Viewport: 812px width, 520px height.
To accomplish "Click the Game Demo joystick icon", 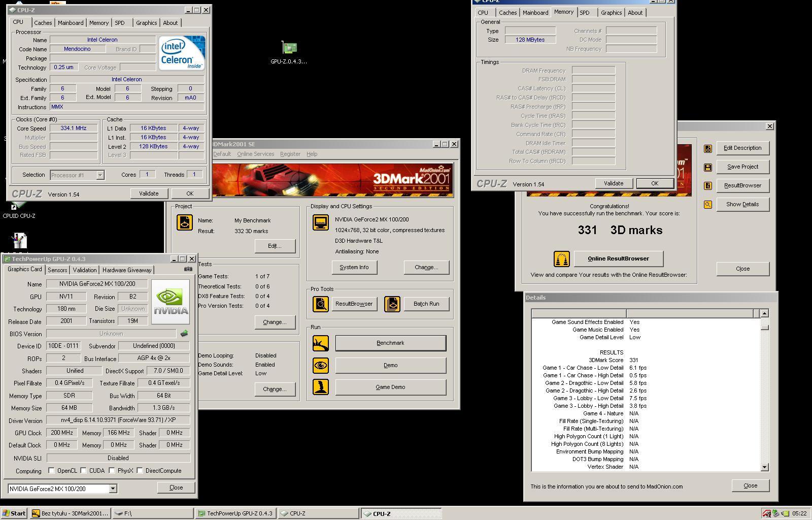I will 321,387.
